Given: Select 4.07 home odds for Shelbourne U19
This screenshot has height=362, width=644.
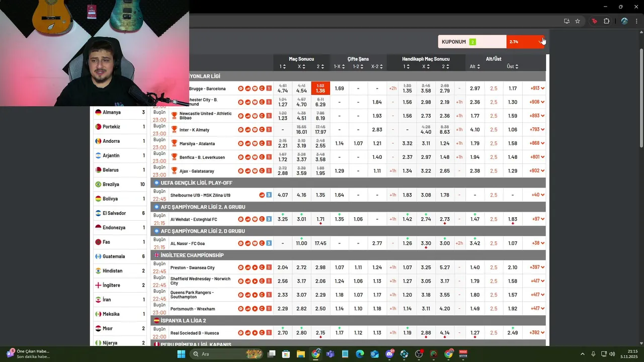Looking at the screenshot, I should point(283,195).
